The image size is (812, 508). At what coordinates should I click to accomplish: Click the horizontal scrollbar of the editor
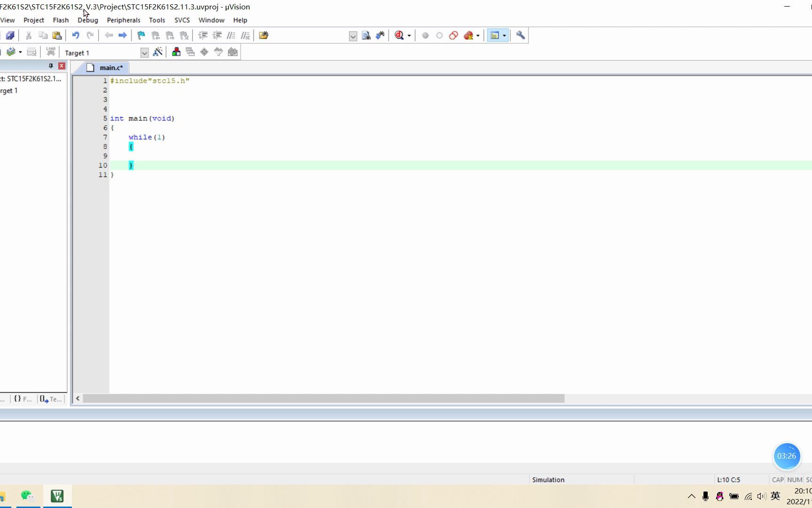click(x=324, y=398)
